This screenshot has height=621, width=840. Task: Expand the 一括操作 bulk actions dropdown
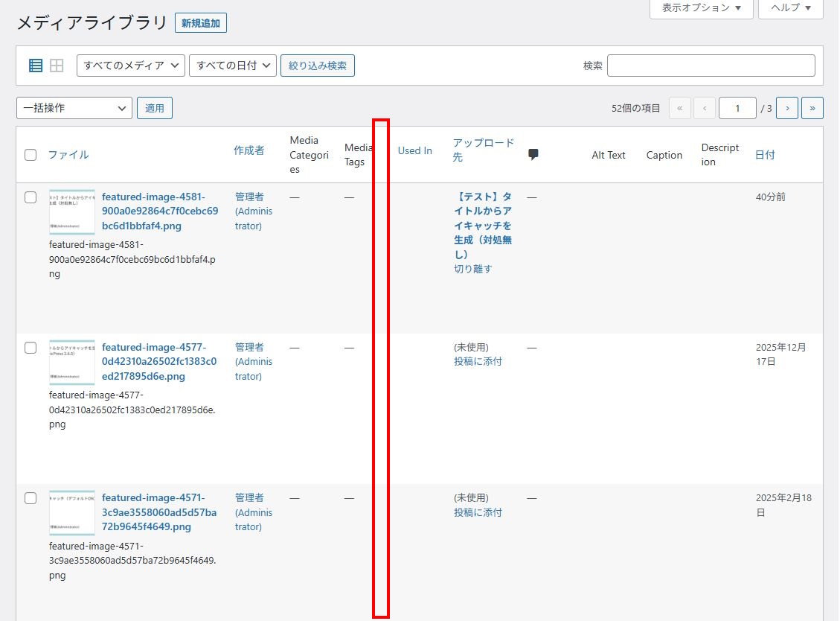(74, 108)
